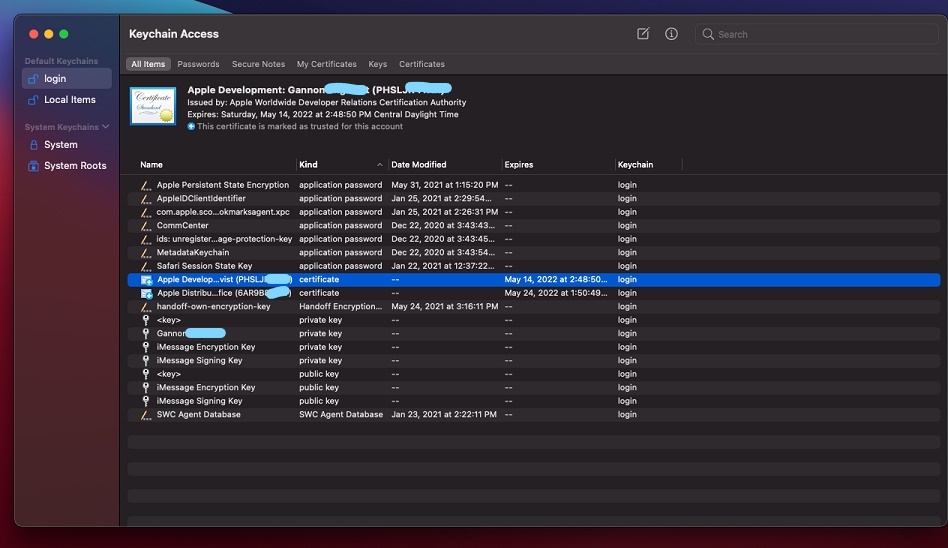
Task: Collapse the System Keychains section chevron
Action: (106, 127)
